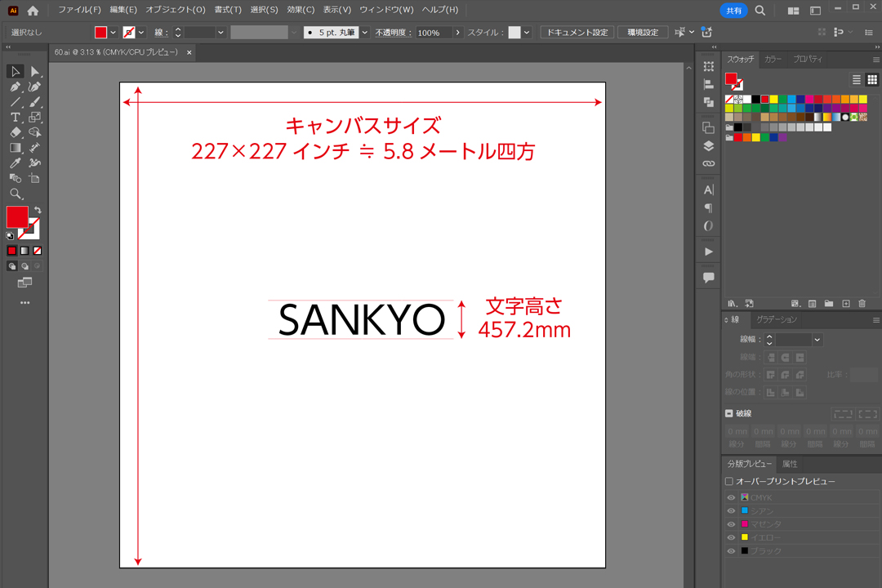Select the Type tool

(16, 117)
